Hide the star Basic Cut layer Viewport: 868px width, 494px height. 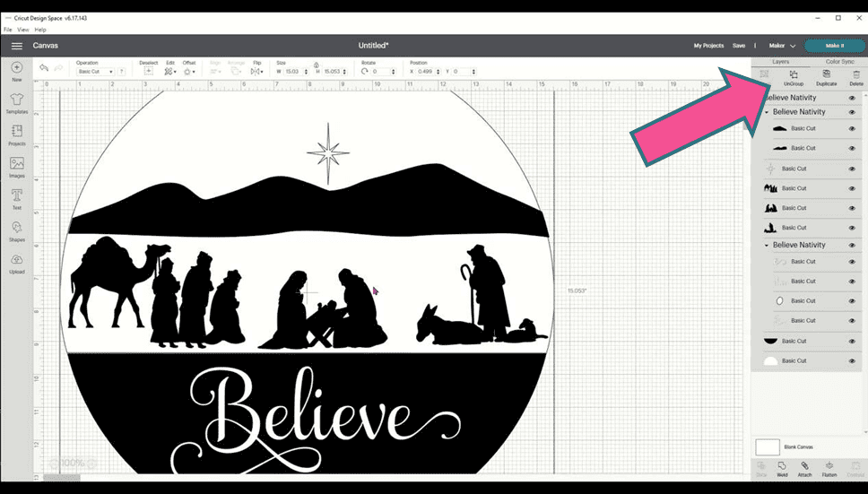(852, 169)
